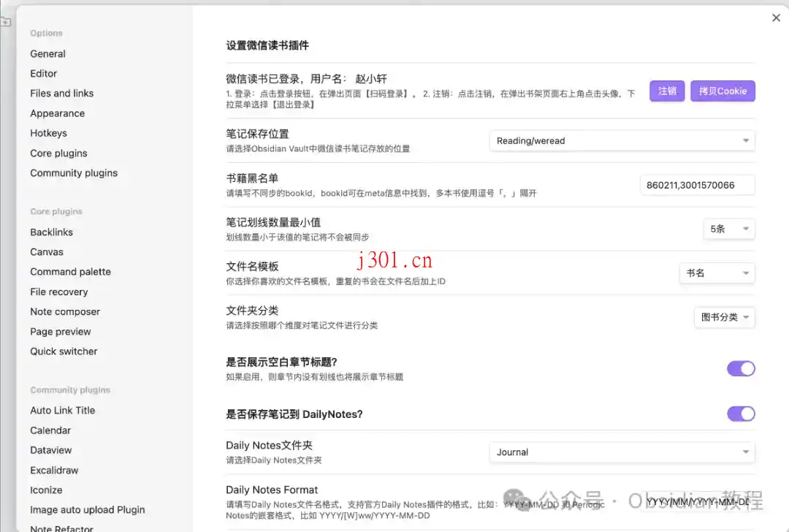This screenshot has width=789, height=532.
Task: Click the 注销 logout button
Action: (667, 91)
